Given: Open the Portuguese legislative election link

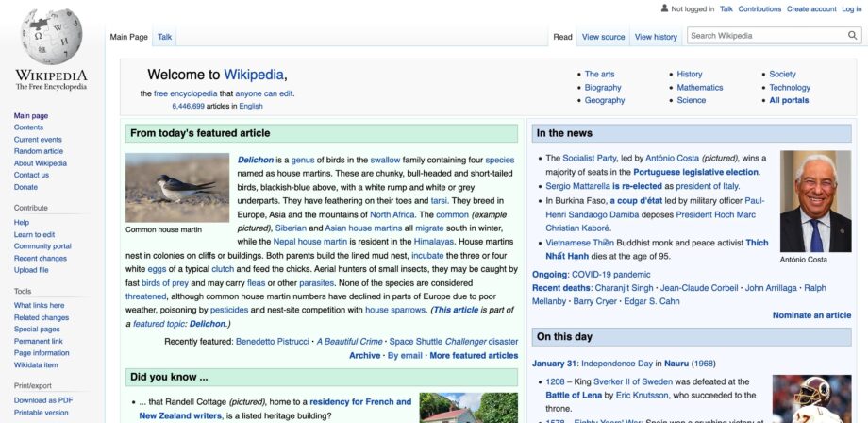Looking at the screenshot, I should (696, 172).
